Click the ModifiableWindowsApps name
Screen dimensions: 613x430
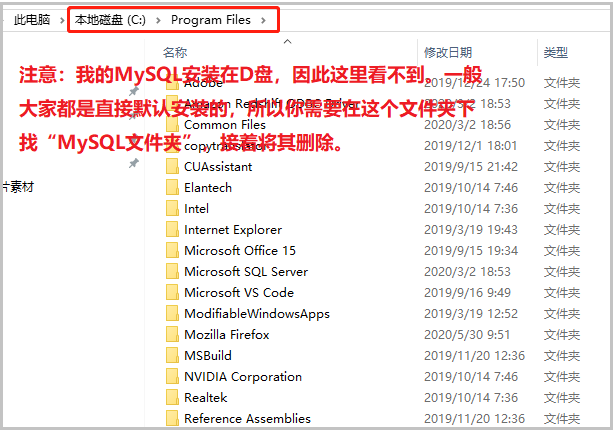pos(257,314)
